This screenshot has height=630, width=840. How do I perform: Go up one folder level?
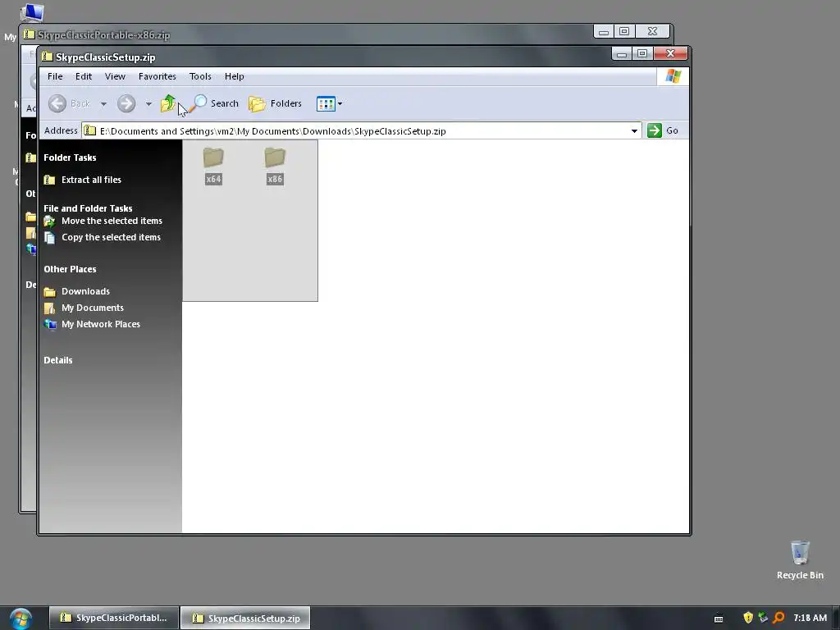(168, 103)
